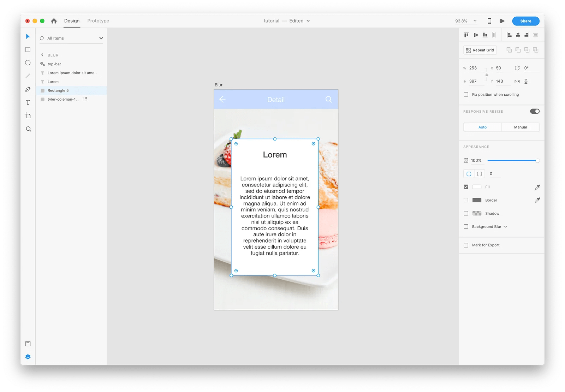565x392 pixels.
Task: Expand the Background Blur type dropdown
Action: click(506, 227)
